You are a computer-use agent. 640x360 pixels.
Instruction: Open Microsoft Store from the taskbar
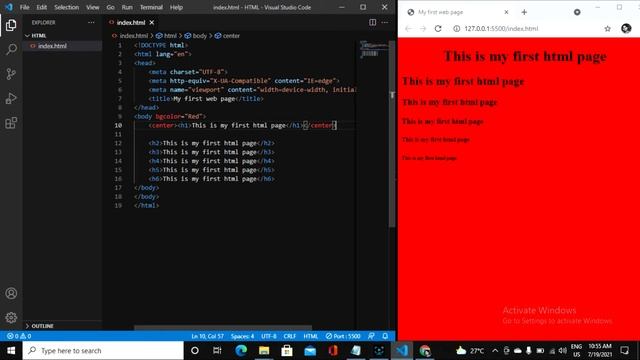point(287,350)
